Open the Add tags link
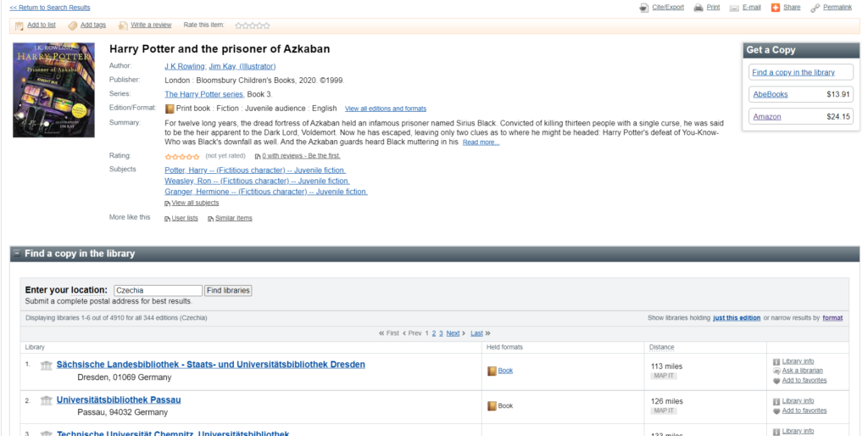This screenshot has height=436, width=868. 93,25
